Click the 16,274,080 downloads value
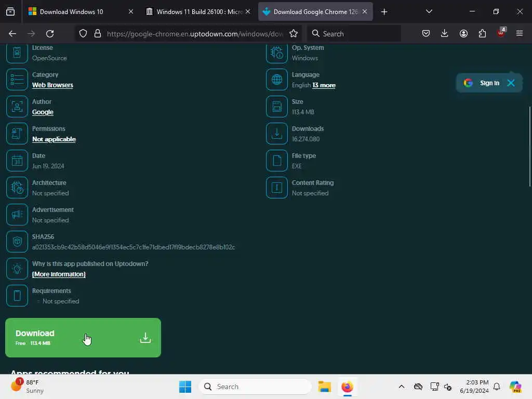Screen dimensions: 532x399 (x=305, y=139)
